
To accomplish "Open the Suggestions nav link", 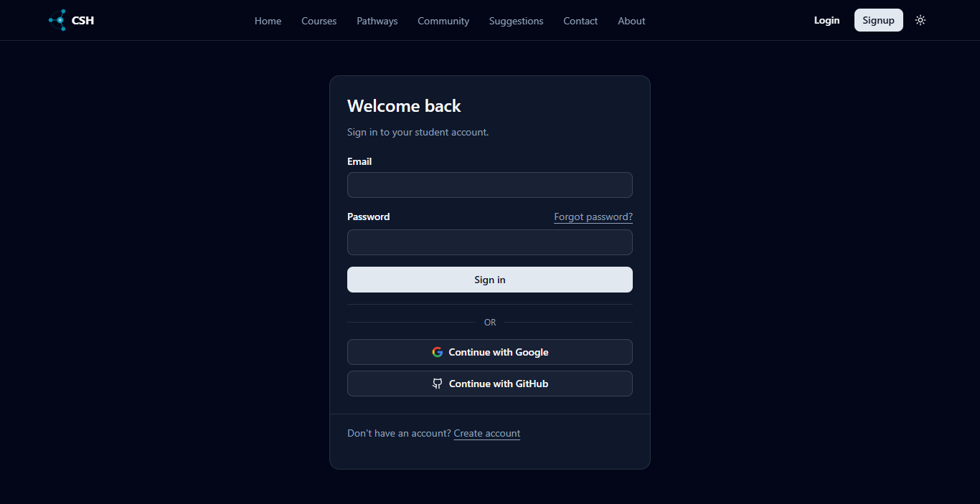I will [x=516, y=21].
